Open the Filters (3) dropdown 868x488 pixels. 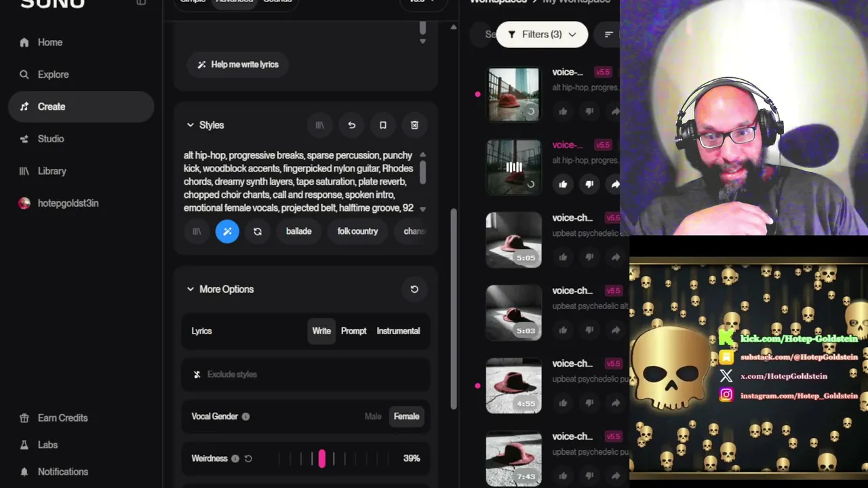(x=542, y=34)
